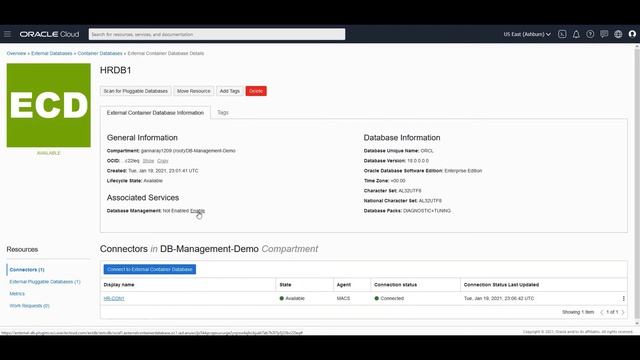Click the AVAILABLE label under ECD image
640x360 pixels.
pyautogui.click(x=49, y=153)
